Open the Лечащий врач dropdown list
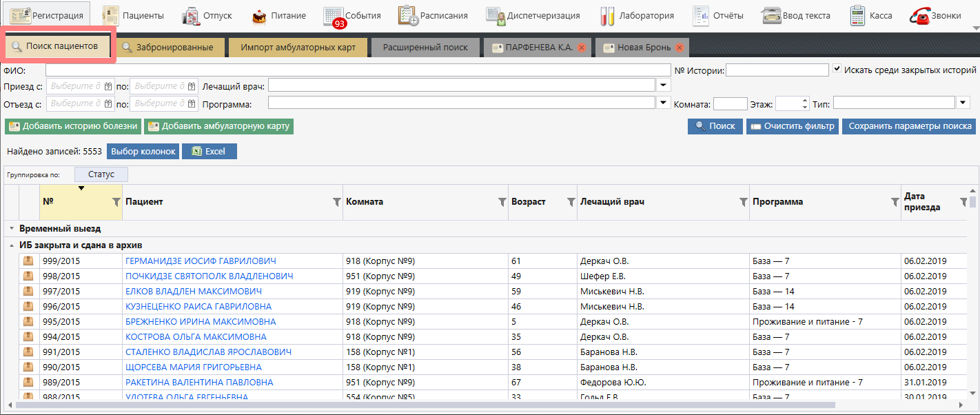 [x=664, y=85]
